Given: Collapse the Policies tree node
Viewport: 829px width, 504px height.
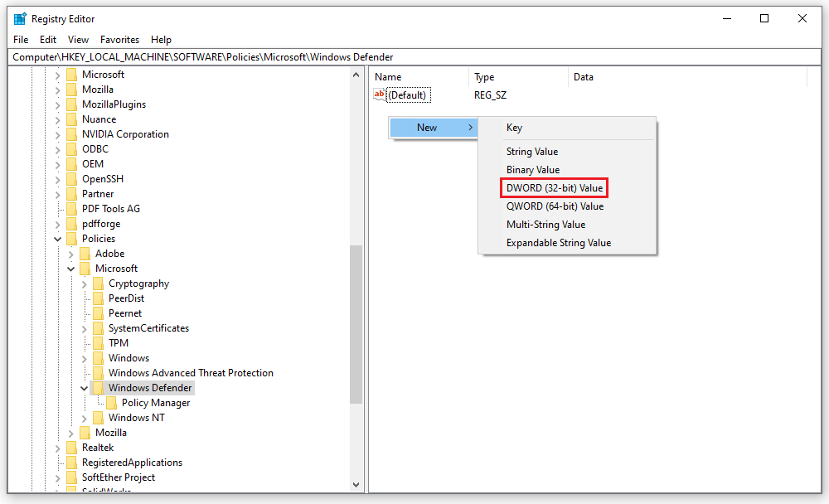Looking at the screenshot, I should [58, 239].
